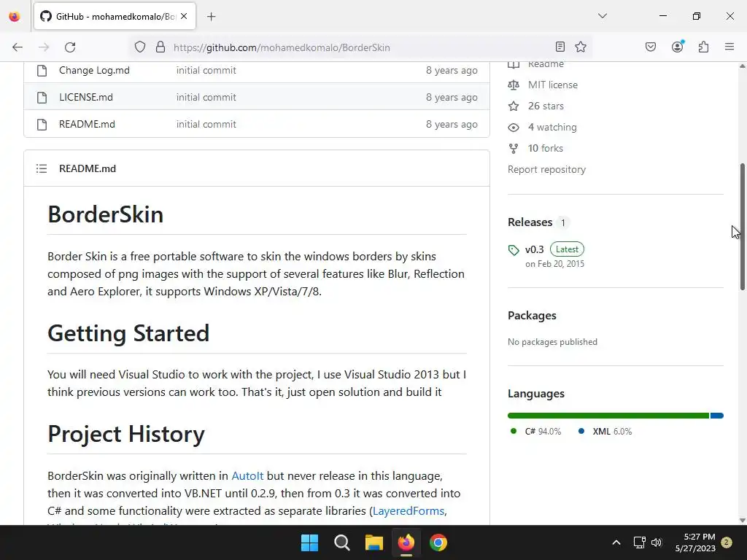Click the file icon beside LICENSE.md
Image resolution: width=747 pixels, height=560 pixels.
[x=42, y=97]
